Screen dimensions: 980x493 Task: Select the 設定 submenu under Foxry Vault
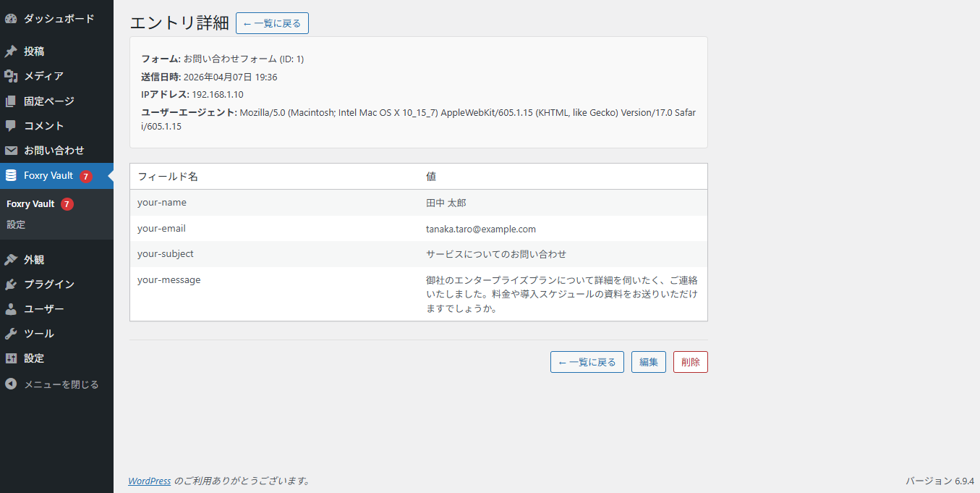(16, 224)
